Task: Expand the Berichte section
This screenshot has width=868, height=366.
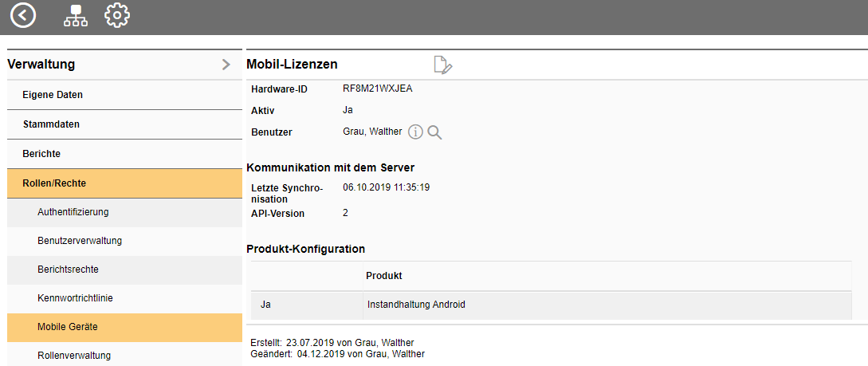Action: pos(41,154)
